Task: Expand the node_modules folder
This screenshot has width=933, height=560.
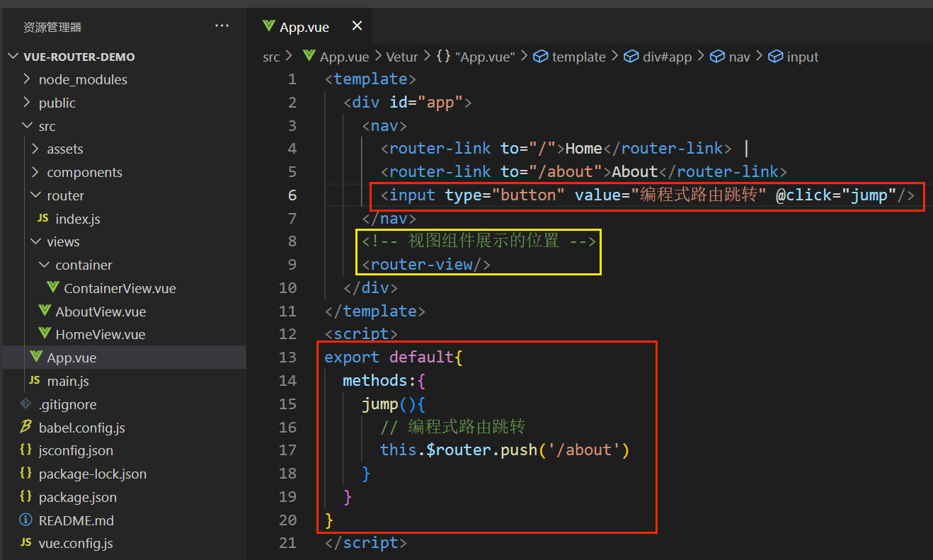Action: tap(27, 79)
